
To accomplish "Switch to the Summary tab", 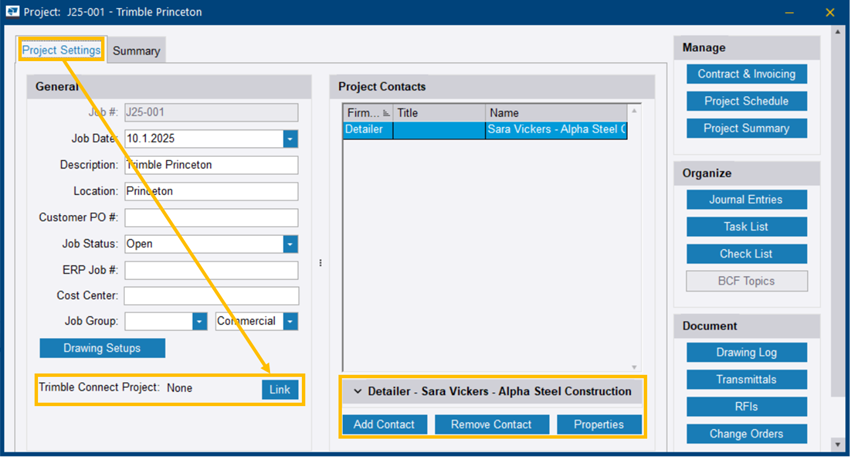I will click(136, 51).
